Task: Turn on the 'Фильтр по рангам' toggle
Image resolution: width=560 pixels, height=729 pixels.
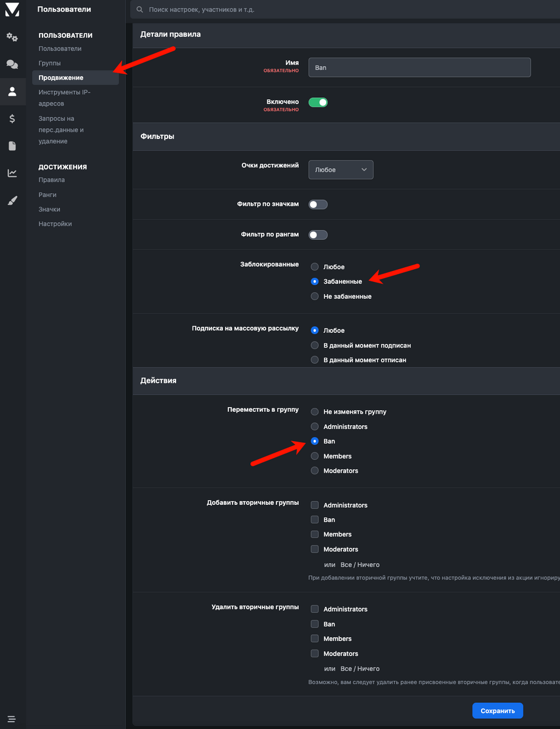Action: [x=318, y=234]
